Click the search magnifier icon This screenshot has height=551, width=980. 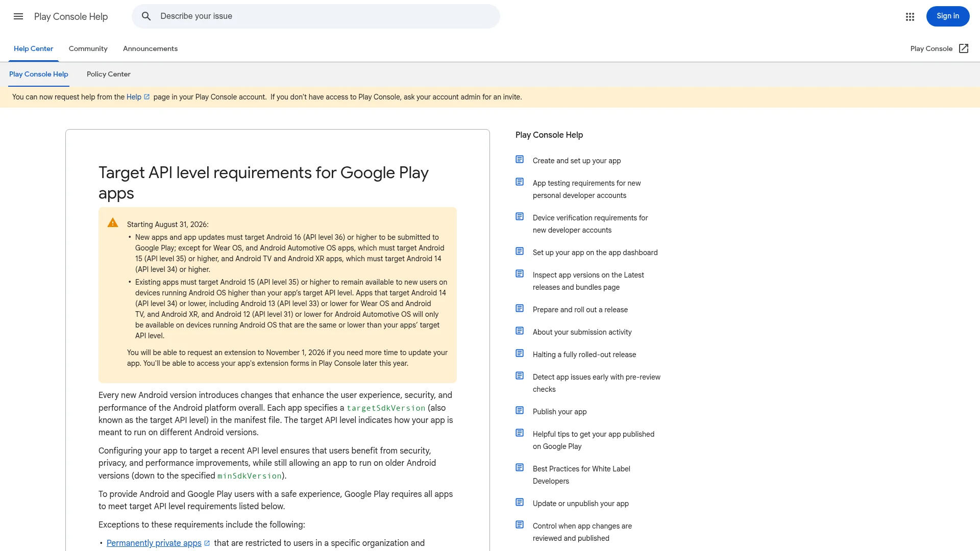pos(146,16)
